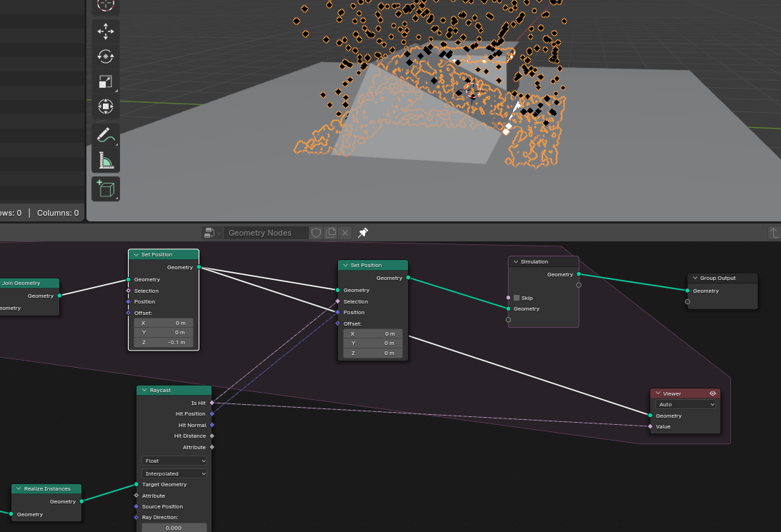Viewport: 781px width, 532px height.
Task: Select the Scale tool
Action: pyautogui.click(x=106, y=81)
